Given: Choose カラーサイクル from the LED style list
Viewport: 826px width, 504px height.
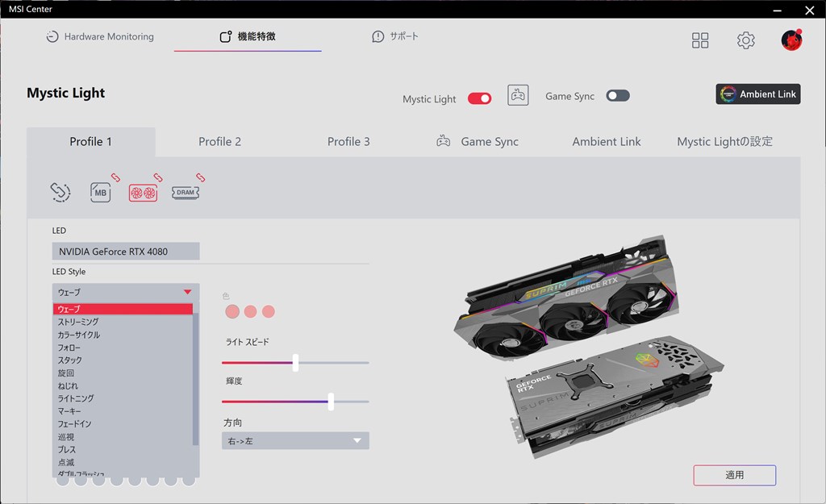Looking at the screenshot, I should coord(79,335).
